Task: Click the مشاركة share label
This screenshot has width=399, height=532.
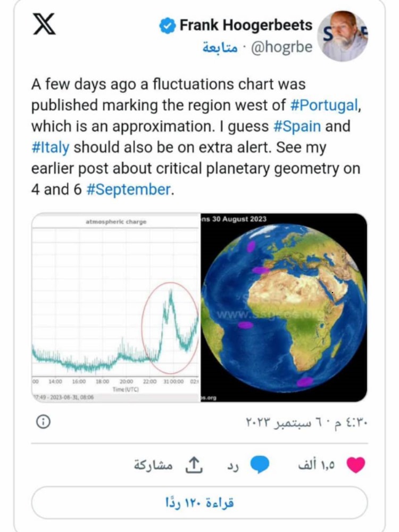Action: [x=153, y=465]
